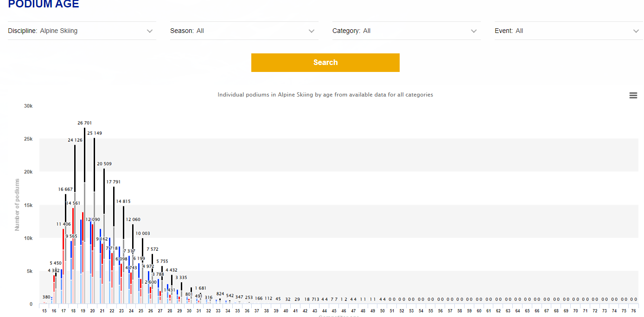This screenshot has height=317, width=644.
Task: Expand the Discipline Alpine Skiing dropdown
Action: (x=80, y=31)
